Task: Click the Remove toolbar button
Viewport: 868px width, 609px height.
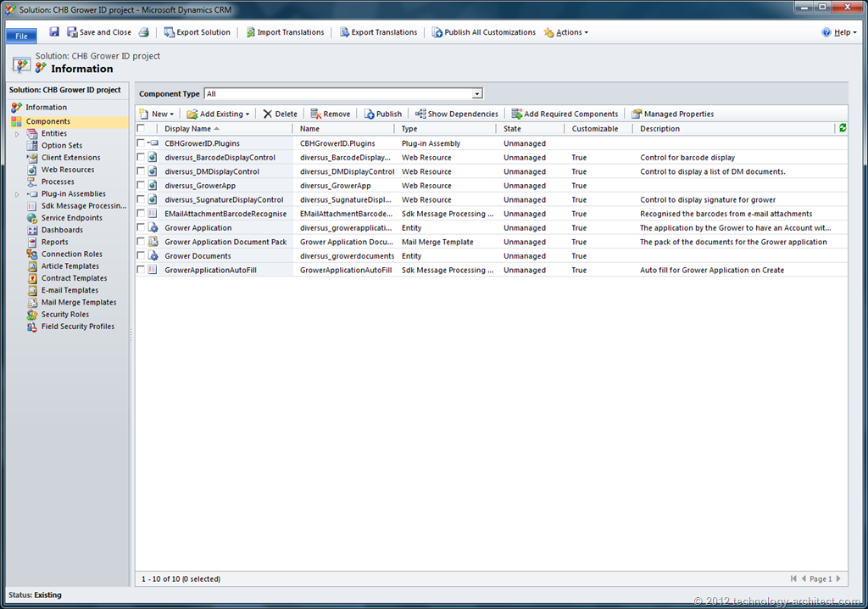Action: pyautogui.click(x=331, y=114)
